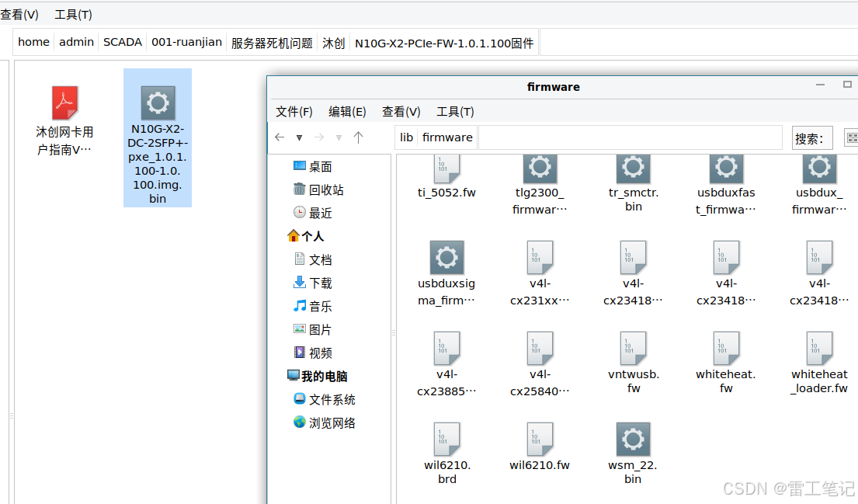The image size is (858, 504).
Task: Open 视频 in the sidebar
Action: 312,353
